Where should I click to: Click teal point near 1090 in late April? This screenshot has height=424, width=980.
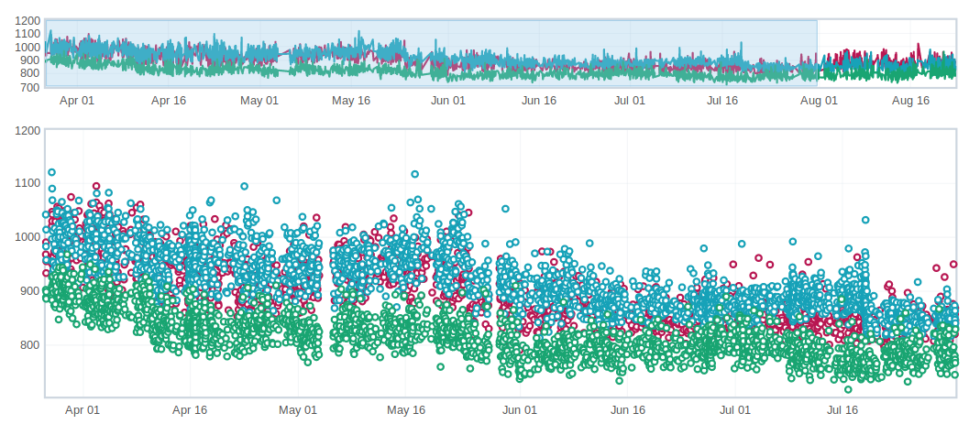click(244, 186)
